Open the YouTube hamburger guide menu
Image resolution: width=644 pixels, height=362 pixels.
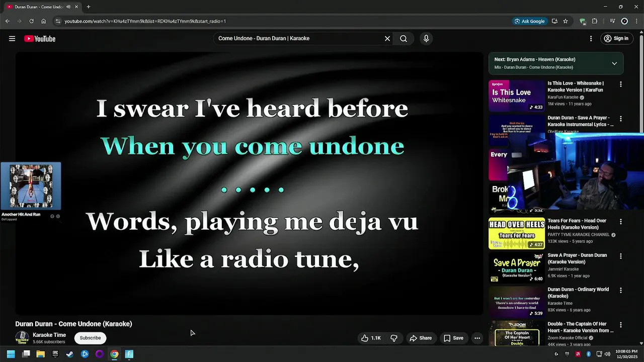coord(12,39)
